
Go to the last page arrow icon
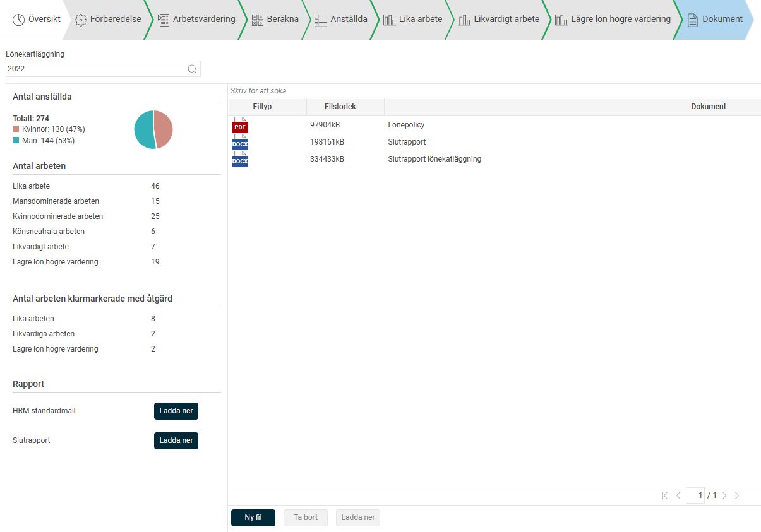pyautogui.click(x=738, y=495)
